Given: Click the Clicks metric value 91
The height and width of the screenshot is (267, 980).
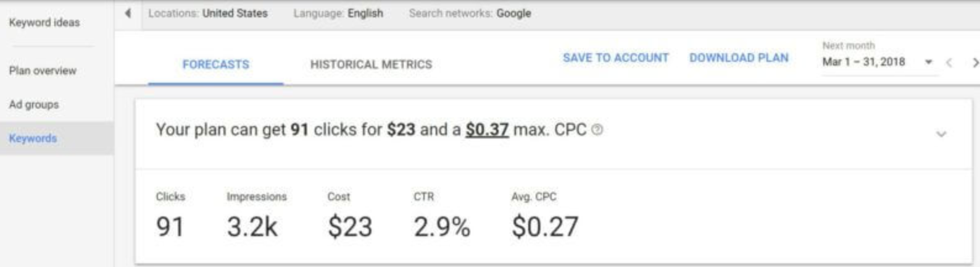Looking at the screenshot, I should tap(170, 227).
